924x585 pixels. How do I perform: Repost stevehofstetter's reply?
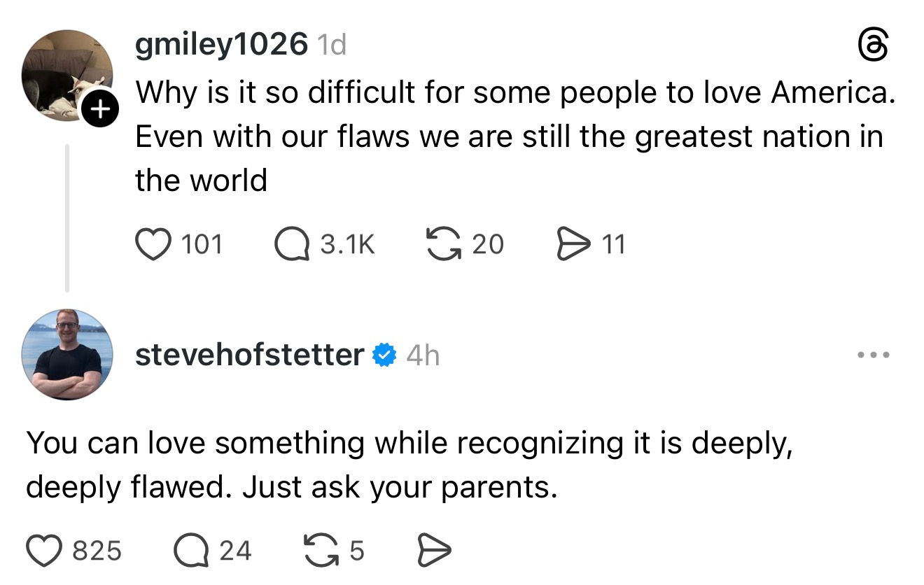pos(322,551)
